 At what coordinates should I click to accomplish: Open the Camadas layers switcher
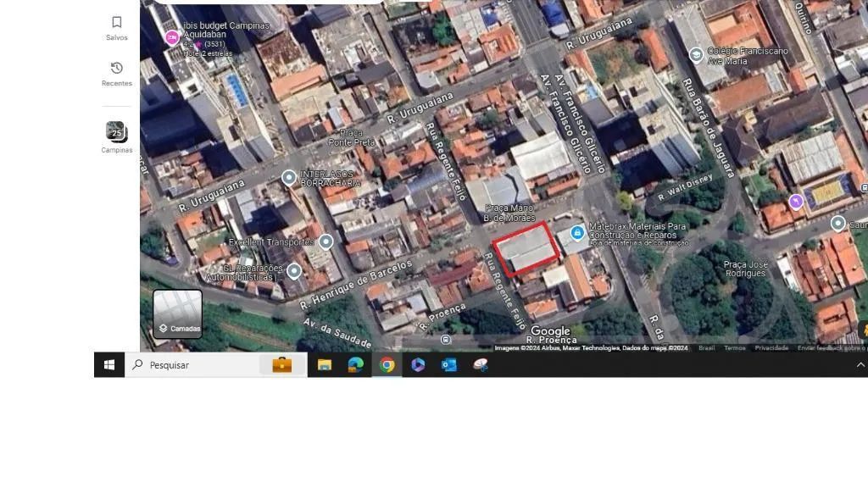pyautogui.click(x=178, y=314)
